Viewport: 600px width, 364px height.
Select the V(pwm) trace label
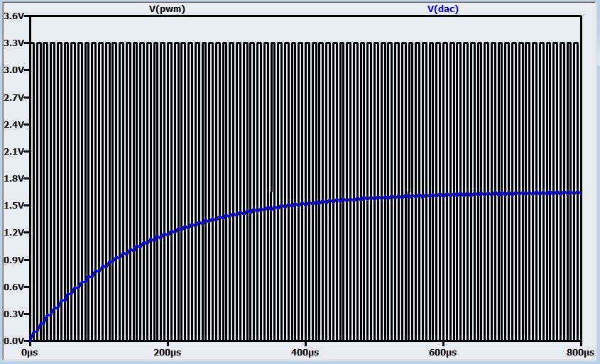(x=167, y=9)
